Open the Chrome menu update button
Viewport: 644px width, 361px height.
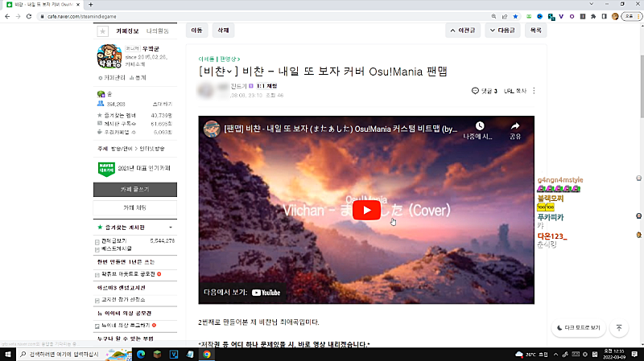click(x=632, y=16)
